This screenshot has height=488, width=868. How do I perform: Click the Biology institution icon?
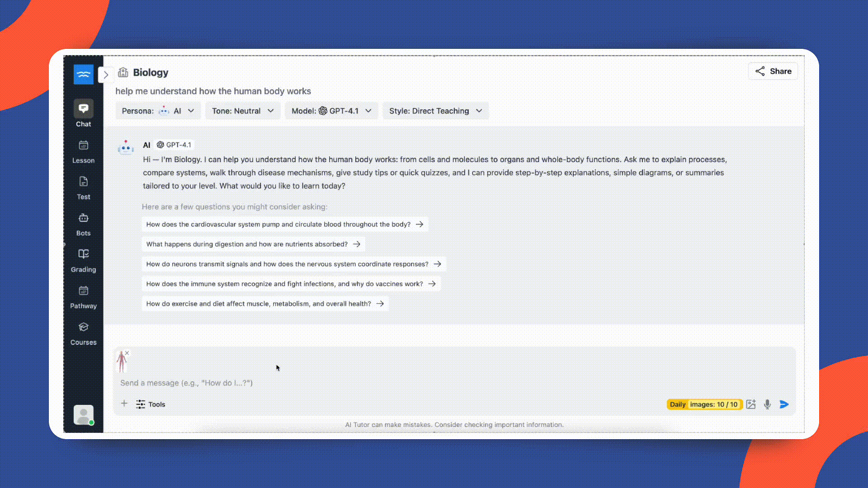(123, 72)
